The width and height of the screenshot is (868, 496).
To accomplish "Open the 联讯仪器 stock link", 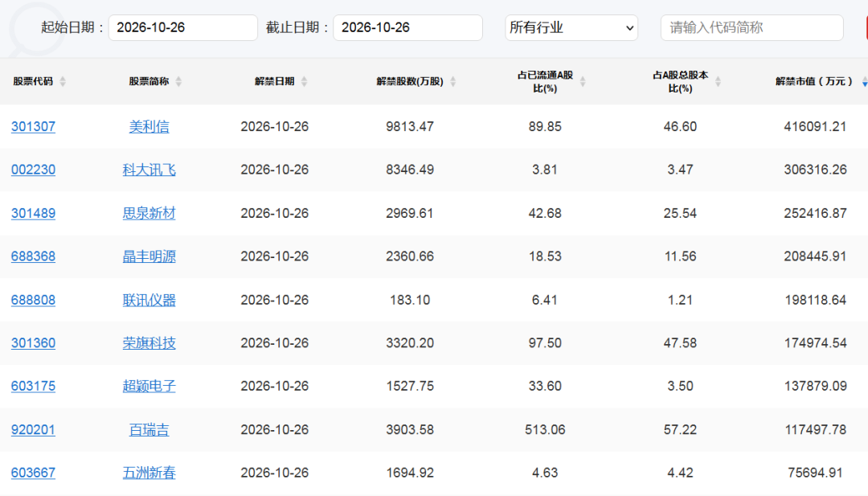I will [149, 300].
